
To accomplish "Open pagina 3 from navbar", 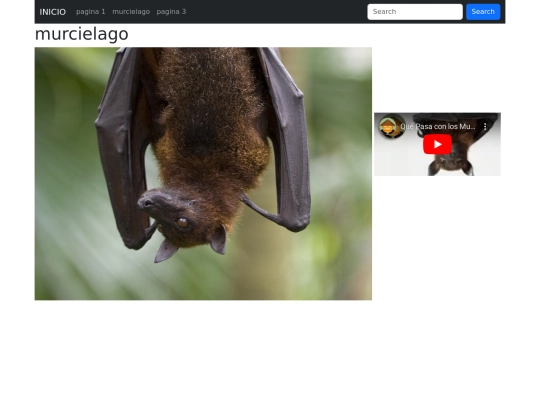I will click(x=171, y=12).
